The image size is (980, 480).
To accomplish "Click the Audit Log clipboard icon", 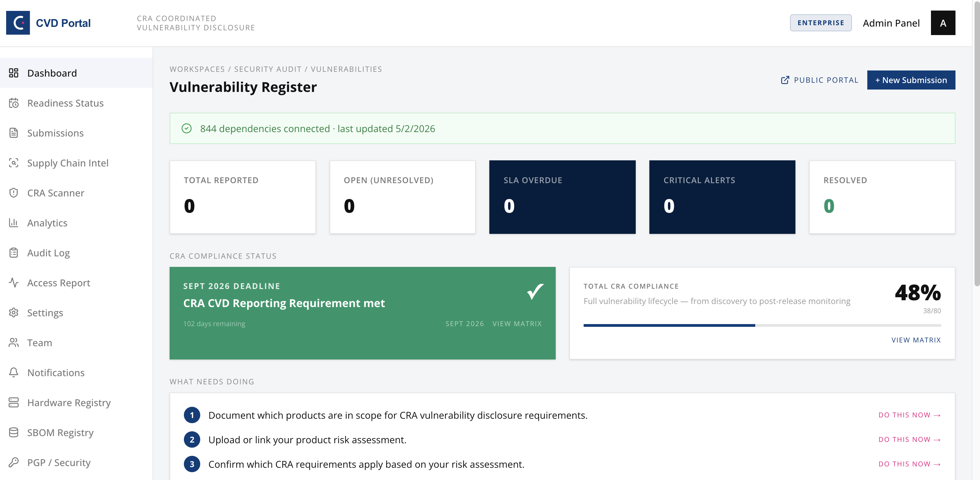I will pyautogui.click(x=14, y=253).
